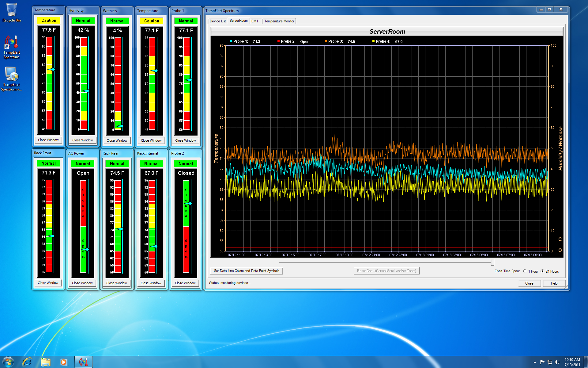Click the Probe 4: 67.0 legend entry
This screenshot has width=588, height=368.
point(387,41)
